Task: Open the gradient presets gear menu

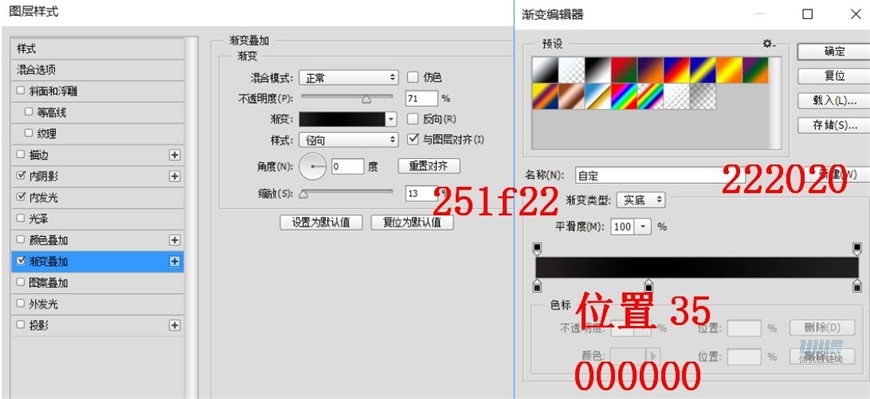Action: 768,43
